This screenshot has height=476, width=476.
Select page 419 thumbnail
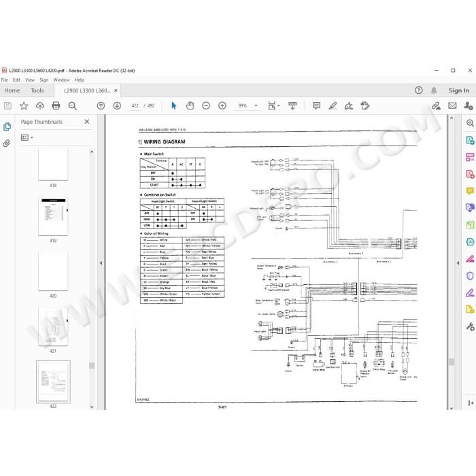(x=53, y=216)
